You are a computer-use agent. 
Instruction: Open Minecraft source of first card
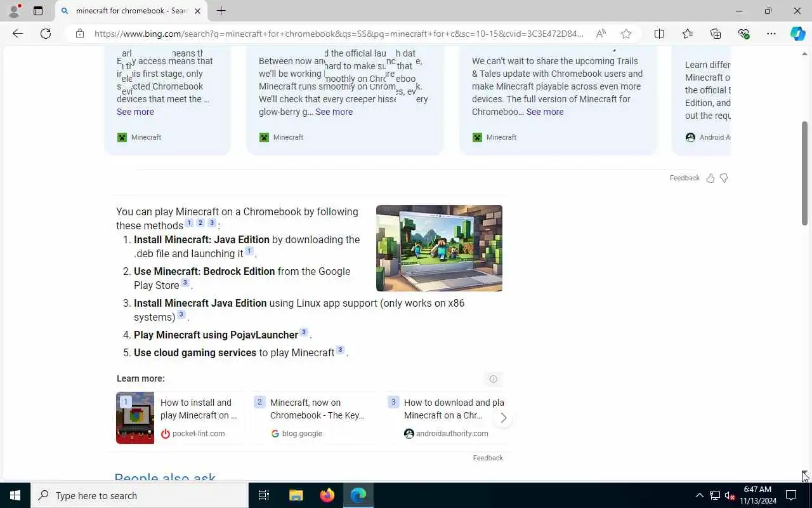(139, 137)
